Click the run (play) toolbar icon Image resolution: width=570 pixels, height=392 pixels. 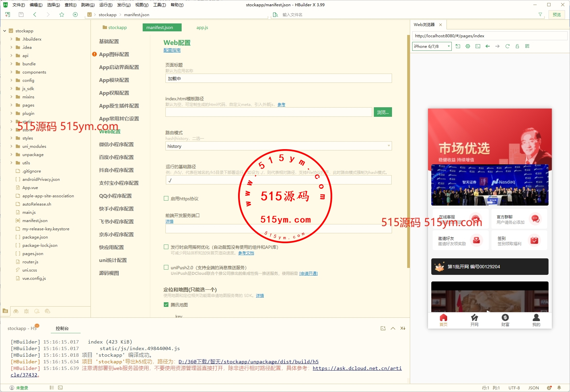pos(75,15)
